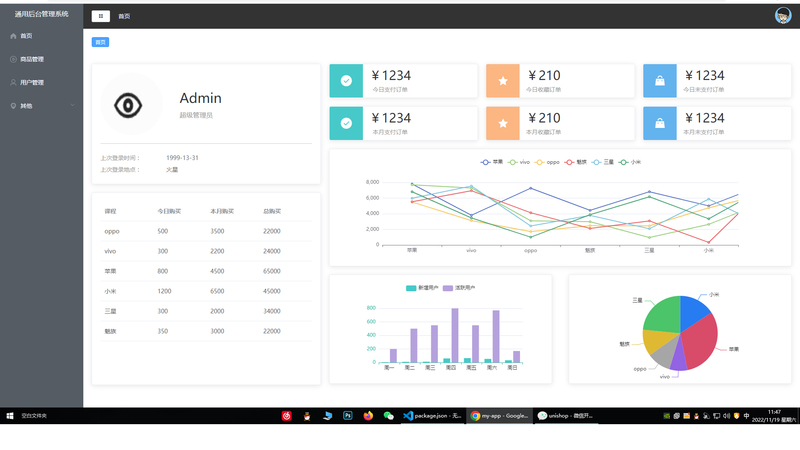
Task: Click the 课程 column header
Action: [x=110, y=211]
